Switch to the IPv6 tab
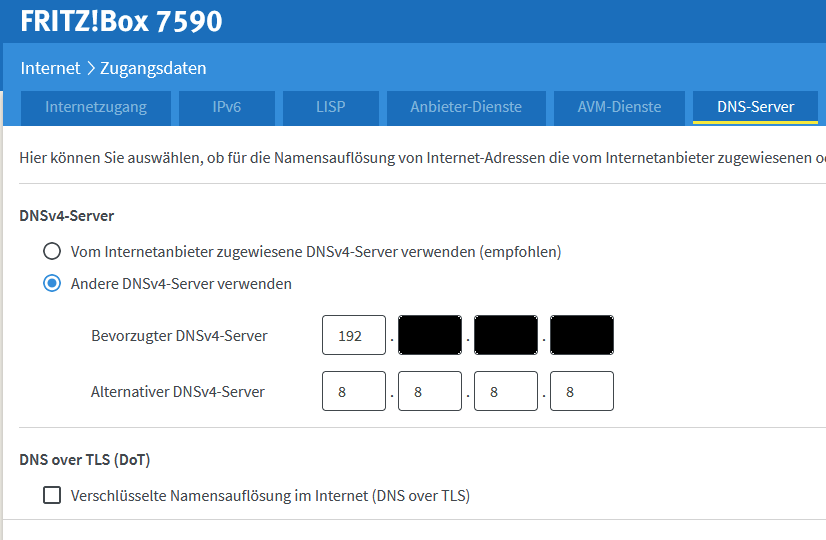Screen dimensions: 826x540 tap(227, 107)
